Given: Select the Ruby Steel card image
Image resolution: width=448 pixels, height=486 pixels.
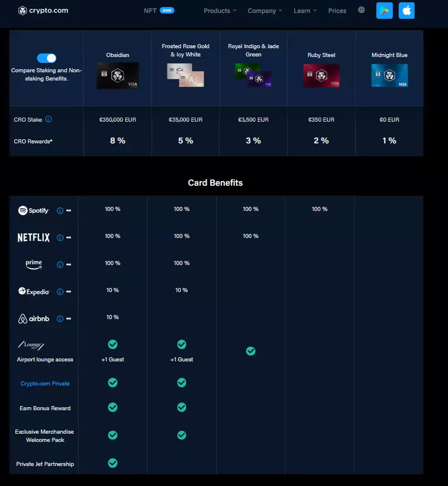Looking at the screenshot, I should click(x=321, y=76).
